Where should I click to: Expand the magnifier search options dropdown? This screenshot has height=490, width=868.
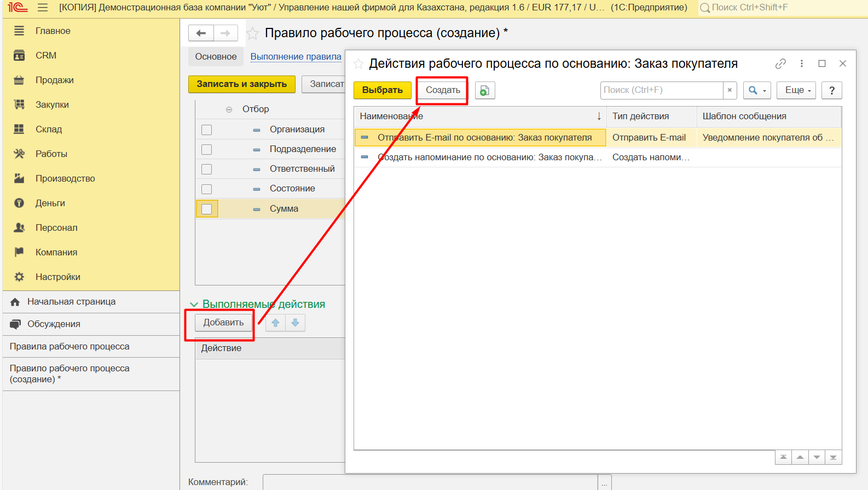pyautogui.click(x=757, y=90)
